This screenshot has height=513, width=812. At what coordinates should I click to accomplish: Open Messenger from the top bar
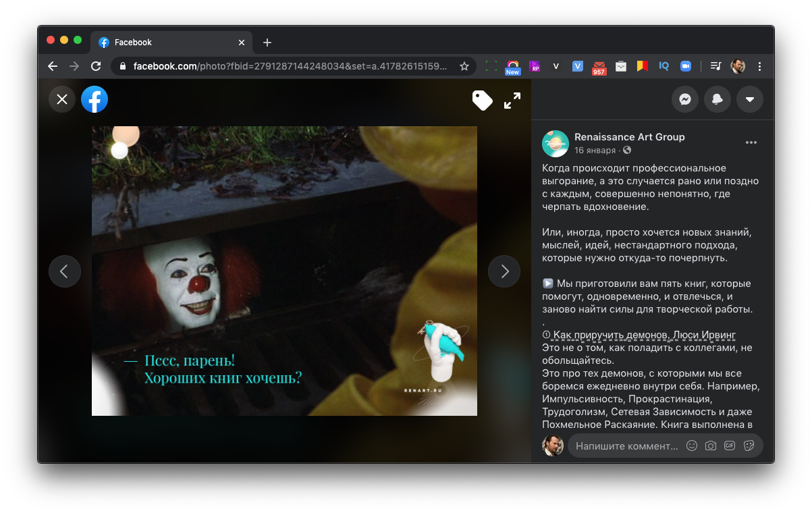[684, 100]
